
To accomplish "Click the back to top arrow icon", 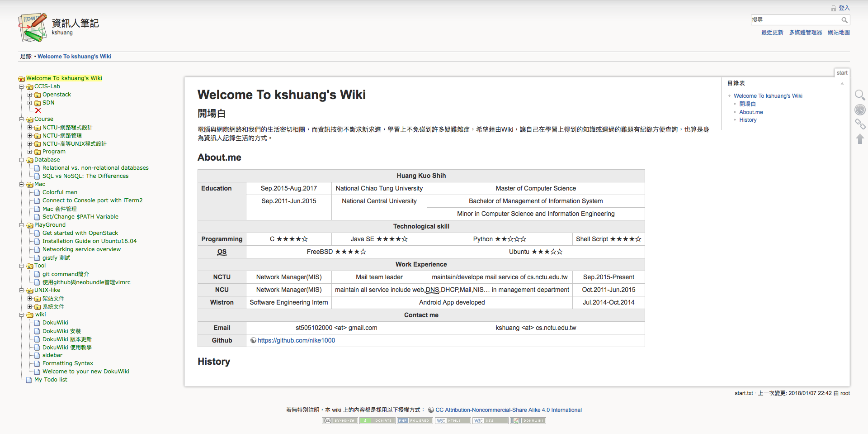I will coord(859,139).
